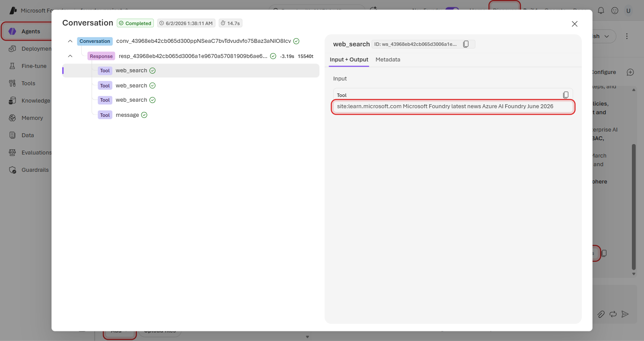Open the user account avatar

(628, 10)
